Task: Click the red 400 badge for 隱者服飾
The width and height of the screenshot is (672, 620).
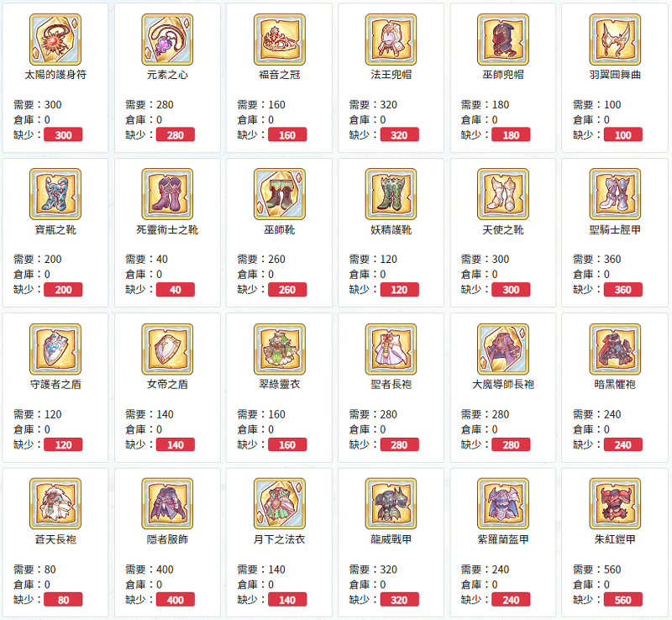Action: (x=176, y=600)
